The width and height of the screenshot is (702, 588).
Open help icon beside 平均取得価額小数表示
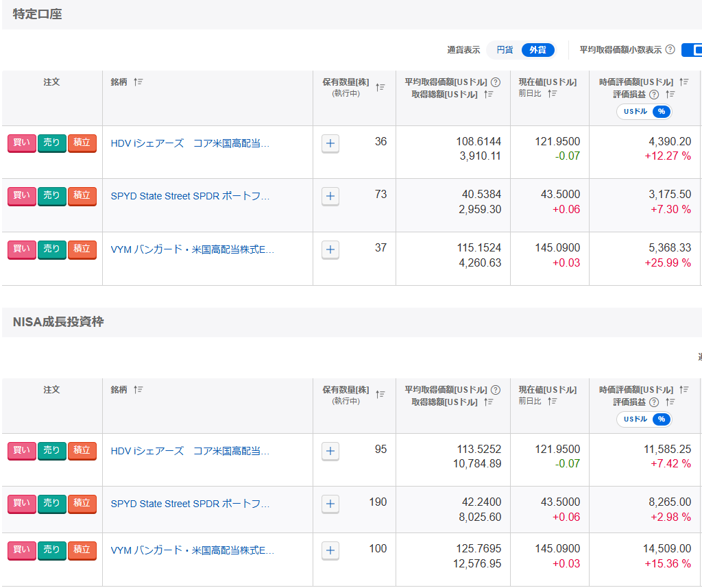click(x=670, y=50)
